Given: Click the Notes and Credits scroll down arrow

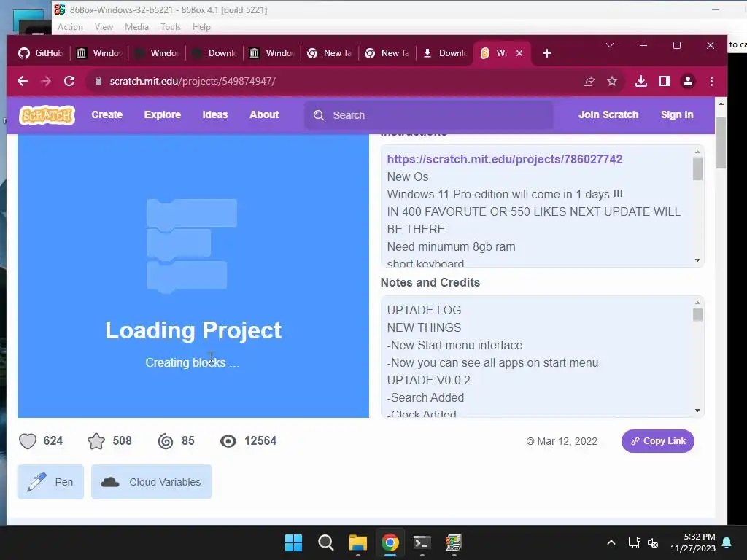Looking at the screenshot, I should [698, 411].
